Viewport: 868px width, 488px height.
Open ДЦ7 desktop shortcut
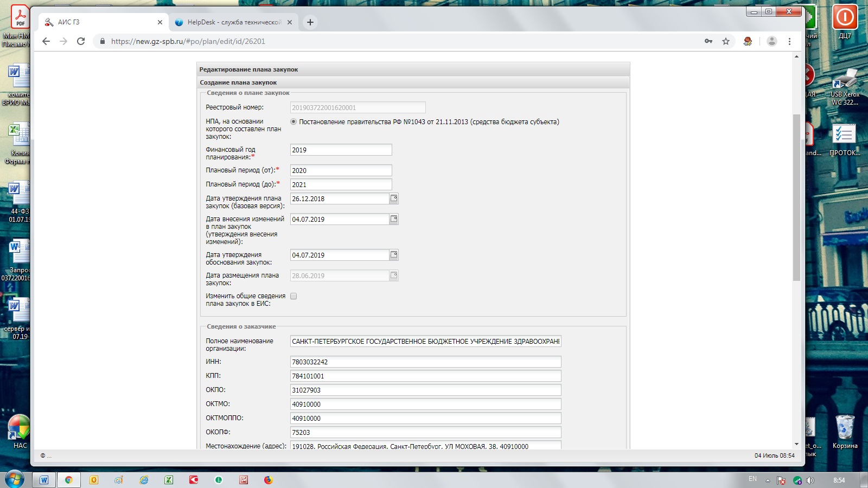coord(845,22)
